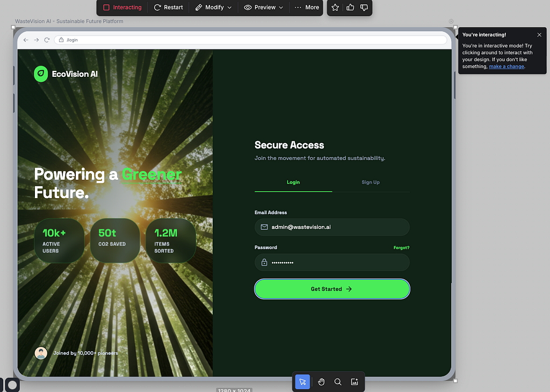Screen dimensions: 550x392
Task: Click the 50t CO2 Saved card
Action: point(115,241)
